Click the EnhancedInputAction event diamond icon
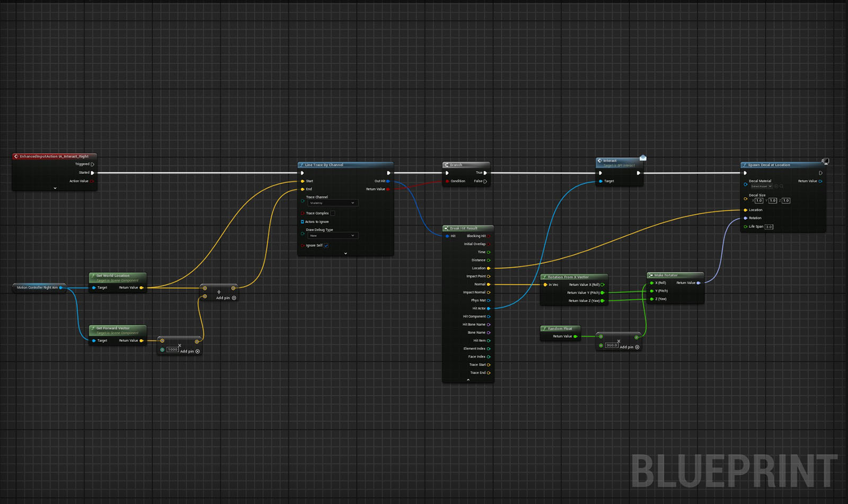 (16, 156)
